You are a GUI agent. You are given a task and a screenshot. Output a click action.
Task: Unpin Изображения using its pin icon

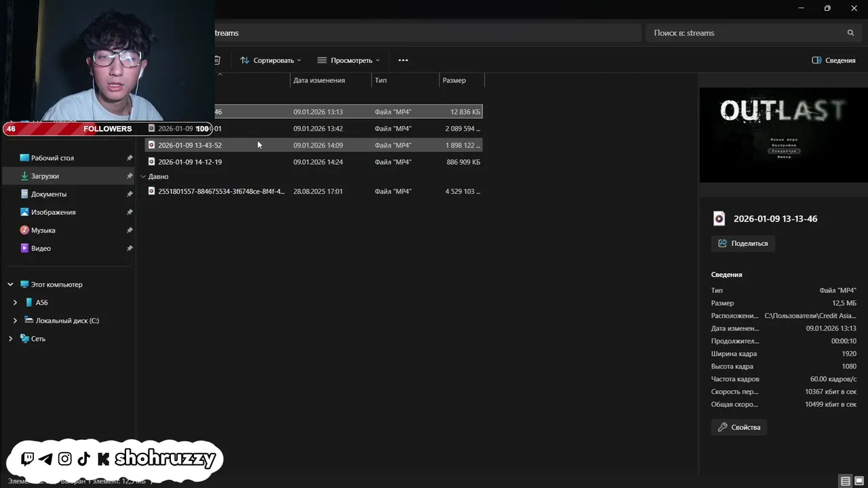tap(130, 212)
